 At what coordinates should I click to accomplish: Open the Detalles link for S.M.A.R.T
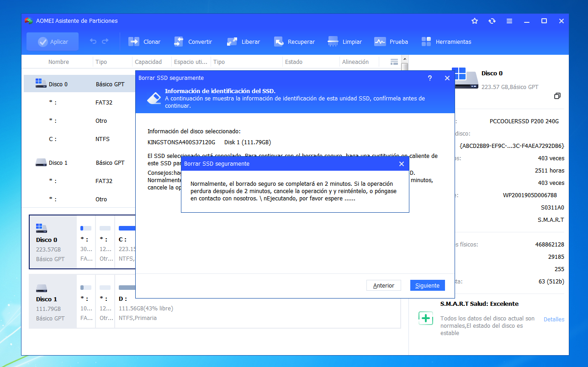point(554,319)
